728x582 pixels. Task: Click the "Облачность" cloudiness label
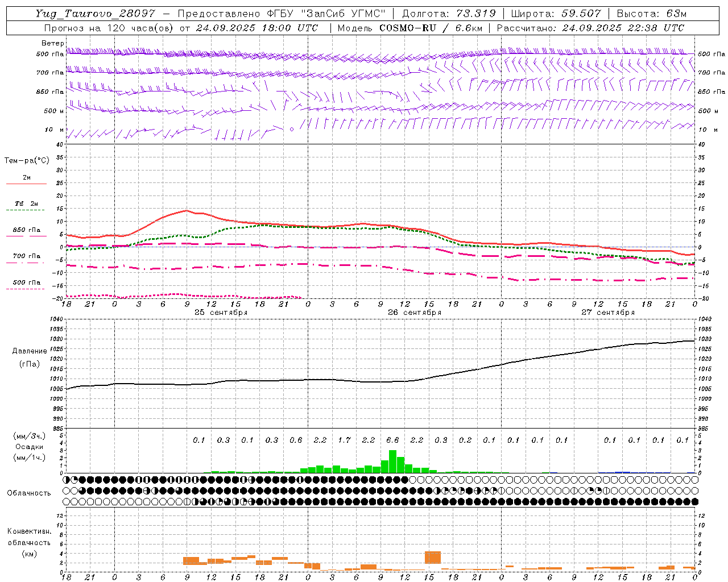pos(29,493)
